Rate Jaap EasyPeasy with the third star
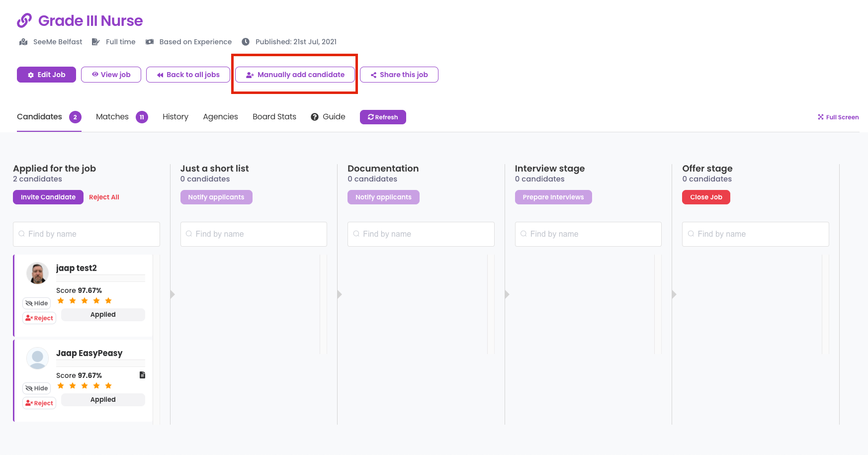This screenshot has height=455, width=868. click(x=85, y=386)
